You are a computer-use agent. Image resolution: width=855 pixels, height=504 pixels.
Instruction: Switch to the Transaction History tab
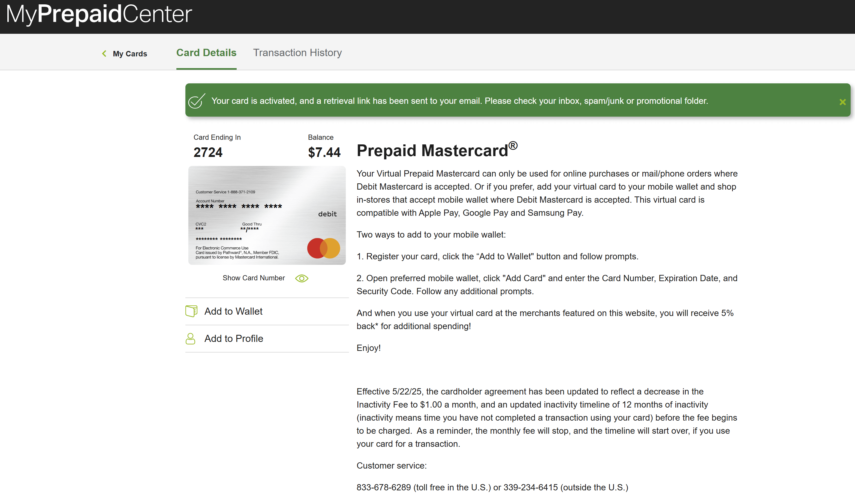(x=297, y=53)
